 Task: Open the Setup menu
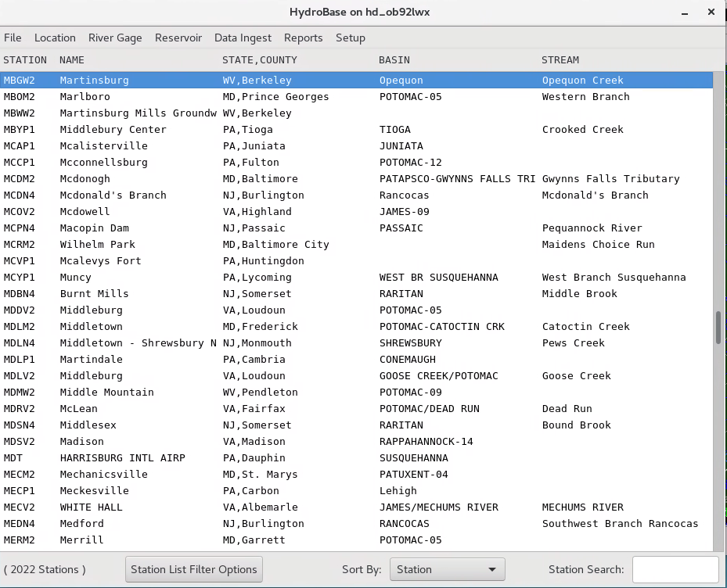pyautogui.click(x=351, y=38)
